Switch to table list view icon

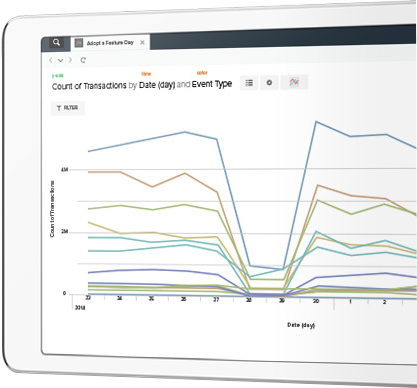249,83
